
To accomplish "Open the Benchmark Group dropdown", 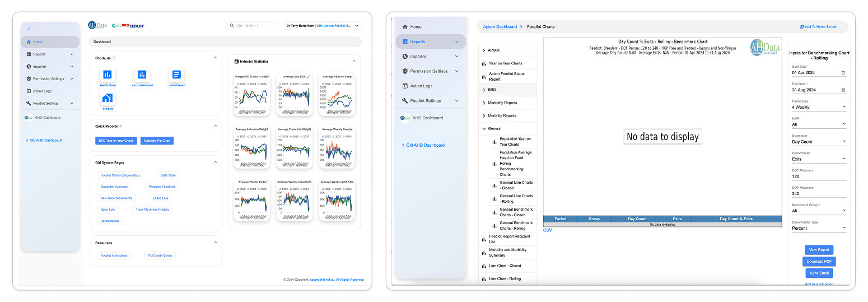I will 819,211.
